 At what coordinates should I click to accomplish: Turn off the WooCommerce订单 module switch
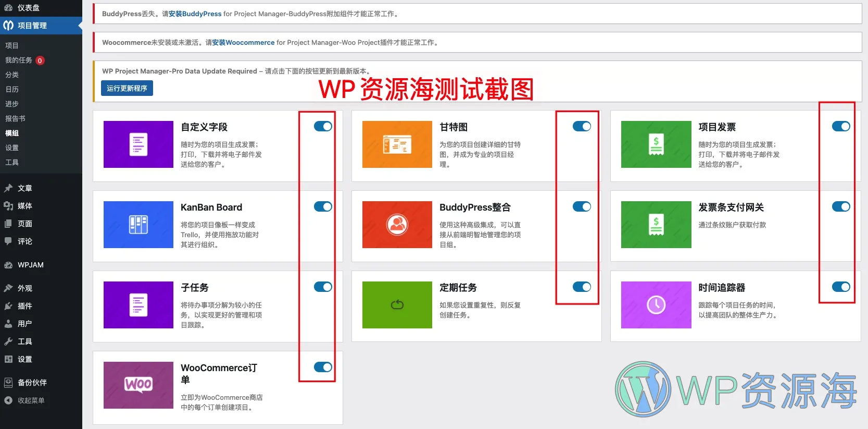[323, 367]
